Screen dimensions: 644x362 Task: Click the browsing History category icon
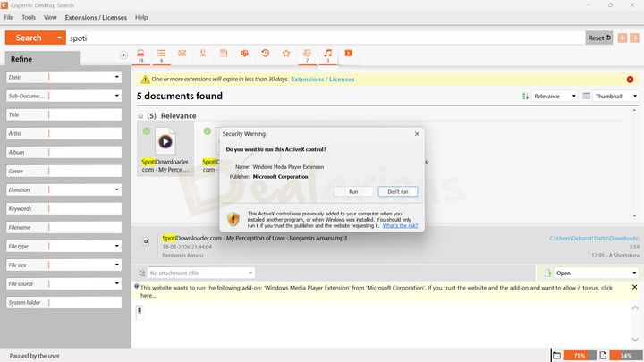266,54
